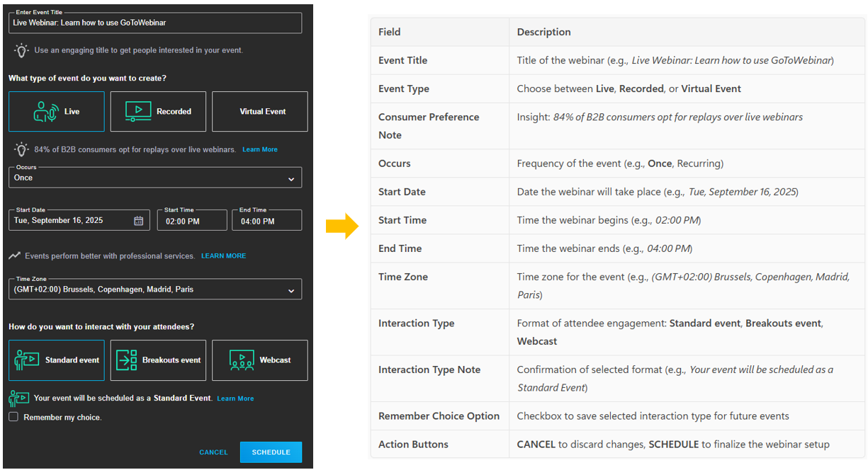This screenshot has width=868, height=470.
Task: Click the 'Action Buttons' table cell
Action: pos(440,445)
